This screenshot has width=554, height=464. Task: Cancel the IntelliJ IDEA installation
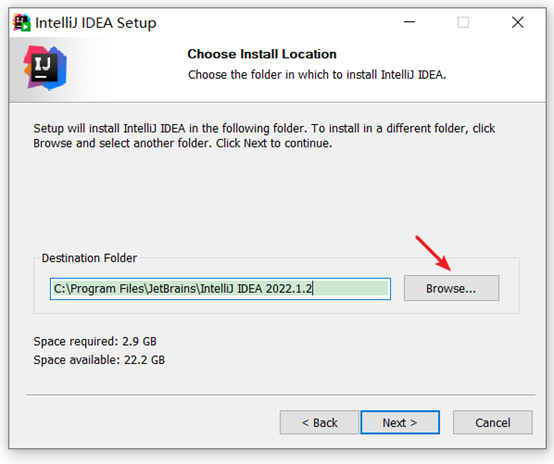(493, 422)
